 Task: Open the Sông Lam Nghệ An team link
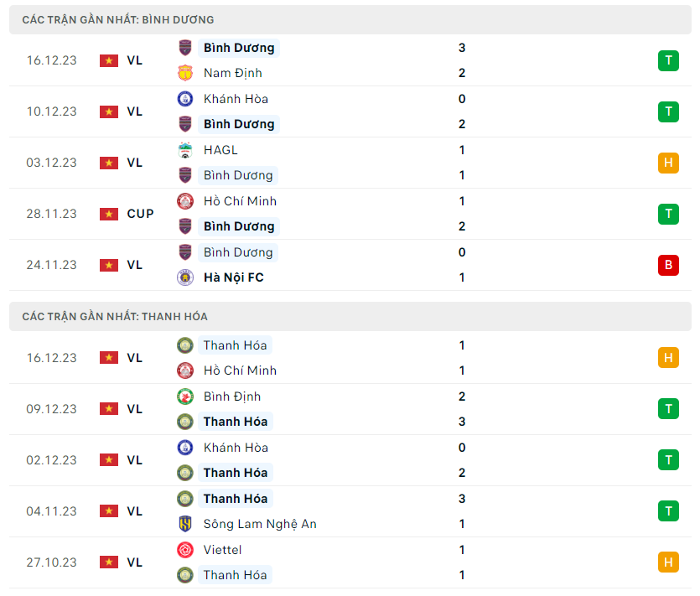[260, 524]
